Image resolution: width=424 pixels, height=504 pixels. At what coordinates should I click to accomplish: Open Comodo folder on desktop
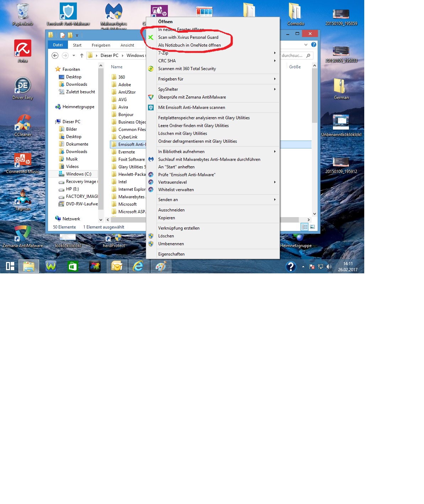(x=296, y=14)
